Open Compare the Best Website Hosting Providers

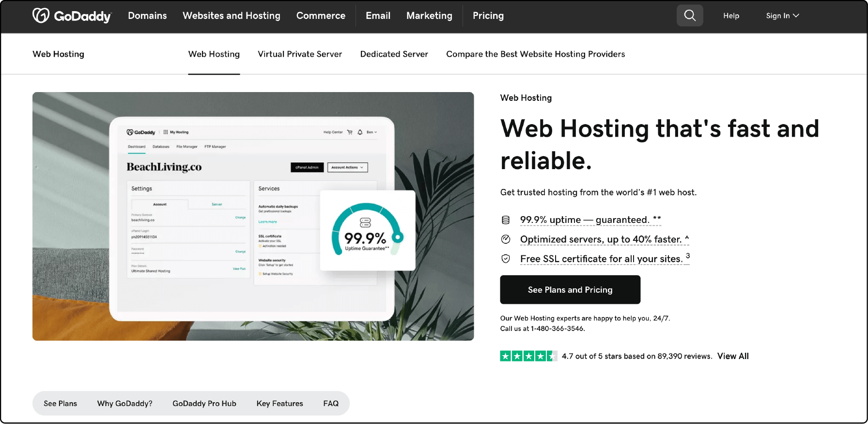535,54
